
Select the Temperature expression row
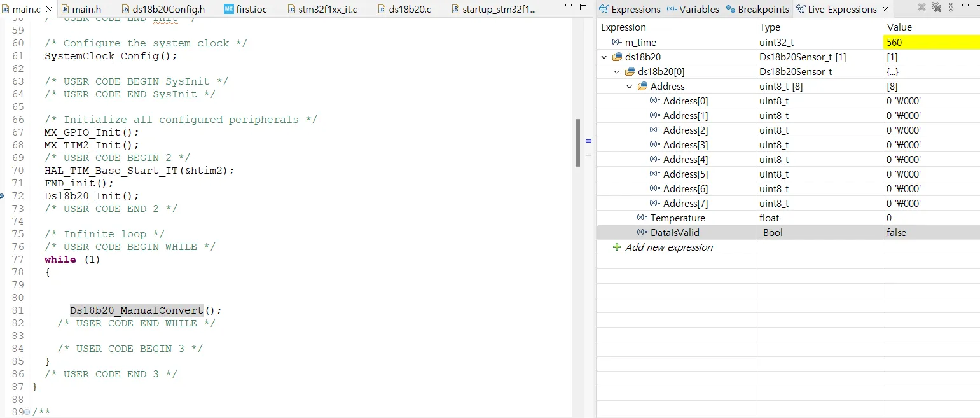pos(788,218)
